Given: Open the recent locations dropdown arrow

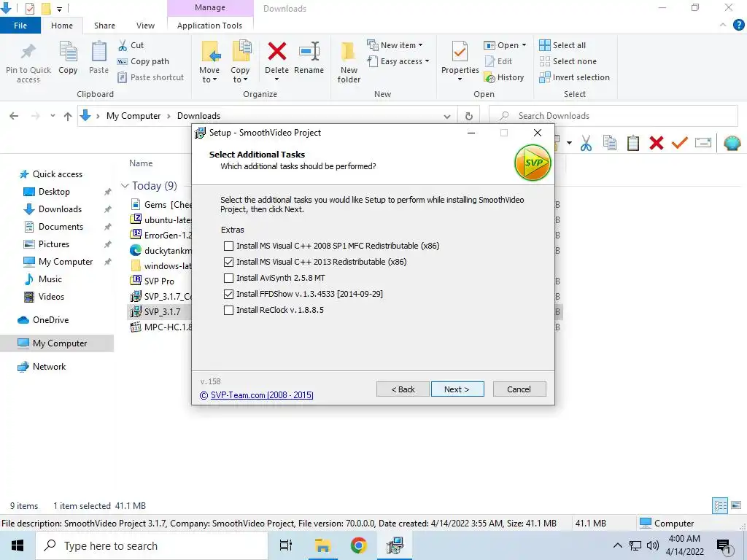Looking at the screenshot, I should (53, 116).
